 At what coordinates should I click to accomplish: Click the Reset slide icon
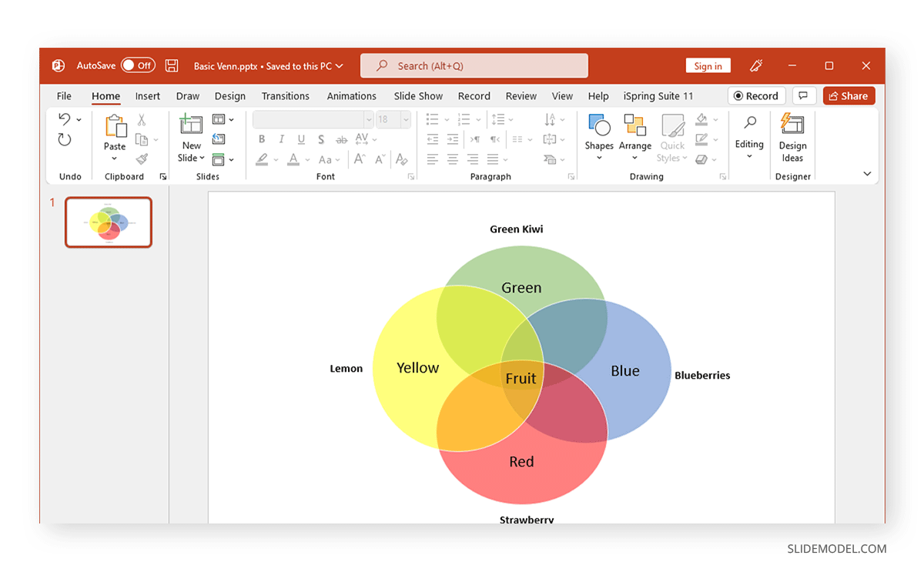pyautogui.click(x=219, y=139)
